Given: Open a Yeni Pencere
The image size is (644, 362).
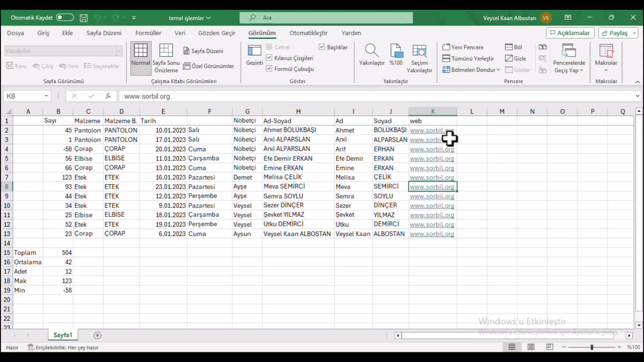Looking at the screenshot, I should [x=463, y=47].
